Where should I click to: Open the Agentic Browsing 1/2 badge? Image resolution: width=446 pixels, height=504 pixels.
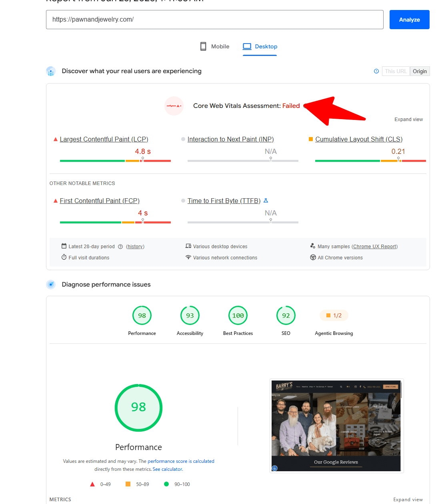pyautogui.click(x=334, y=315)
